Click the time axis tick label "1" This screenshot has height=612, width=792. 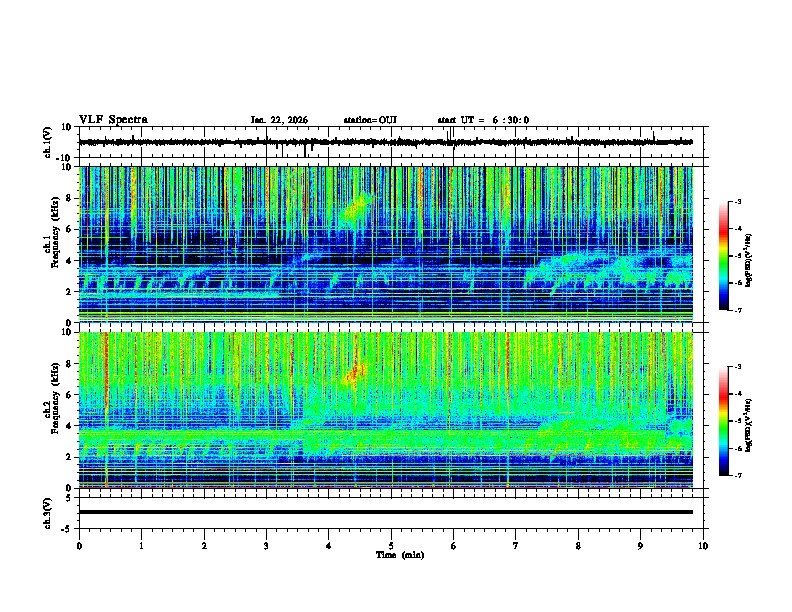click(x=141, y=546)
